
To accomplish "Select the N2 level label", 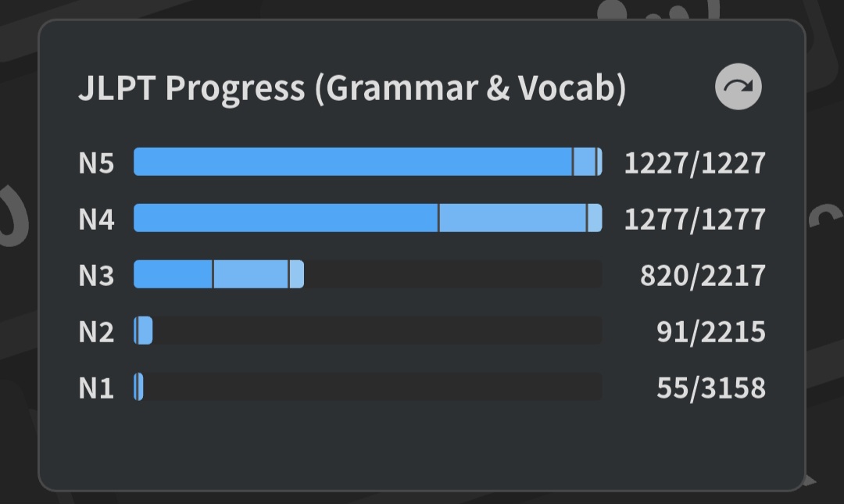I will click(x=96, y=331).
